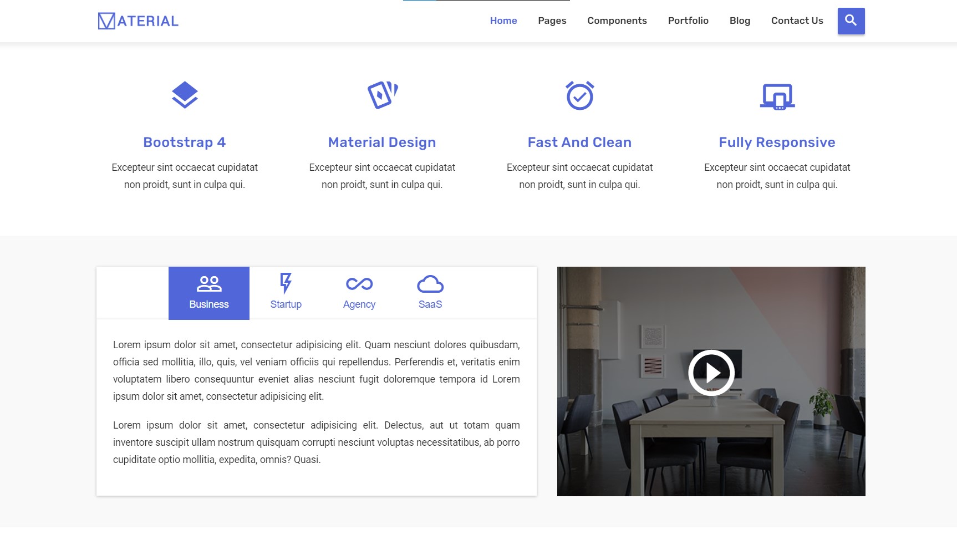Image resolution: width=957 pixels, height=560 pixels.
Task: Click the cloud icon above SaaS
Action: (x=430, y=284)
